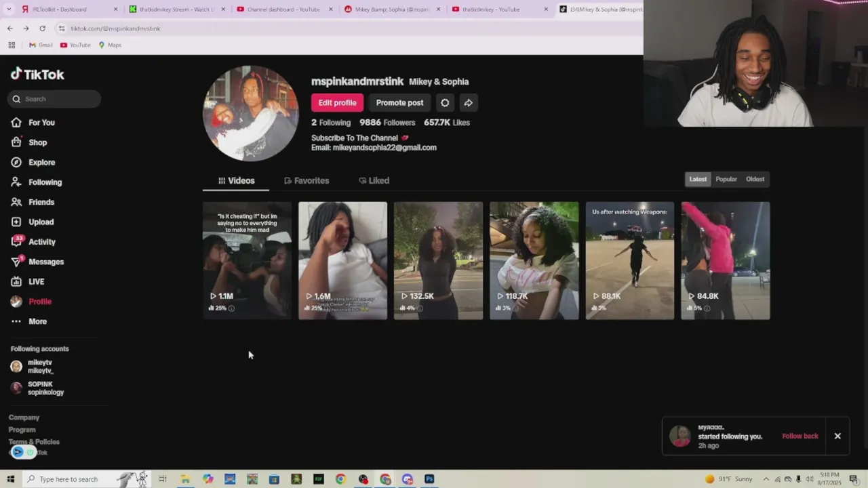The height and width of the screenshot is (488, 868).
Task: Open the YouTube bookmark
Action: coord(75,45)
